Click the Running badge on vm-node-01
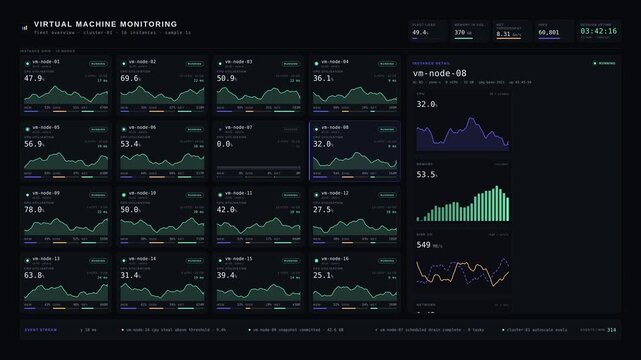 coord(98,64)
